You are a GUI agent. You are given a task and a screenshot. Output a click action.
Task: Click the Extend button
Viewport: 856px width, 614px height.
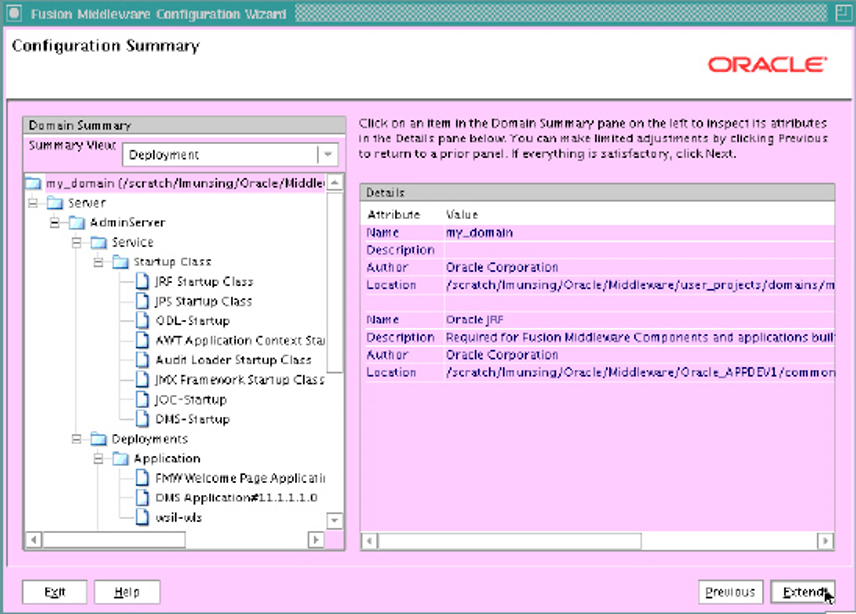point(802,592)
